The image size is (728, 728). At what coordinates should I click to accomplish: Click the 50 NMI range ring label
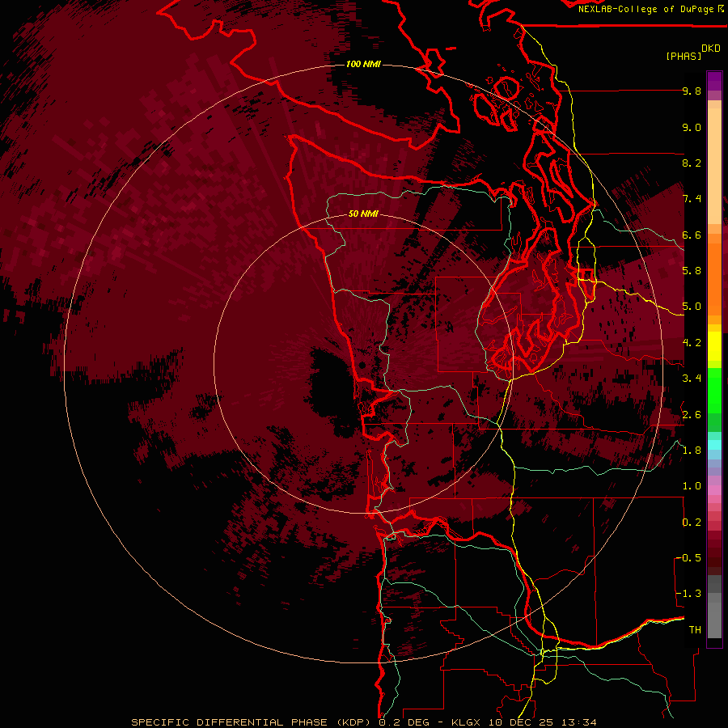(363, 214)
